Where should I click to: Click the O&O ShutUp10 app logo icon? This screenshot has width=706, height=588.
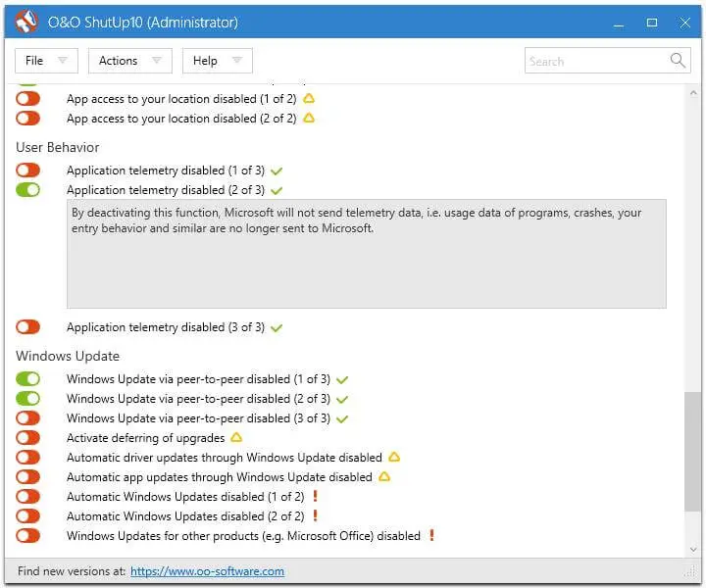[x=26, y=22]
